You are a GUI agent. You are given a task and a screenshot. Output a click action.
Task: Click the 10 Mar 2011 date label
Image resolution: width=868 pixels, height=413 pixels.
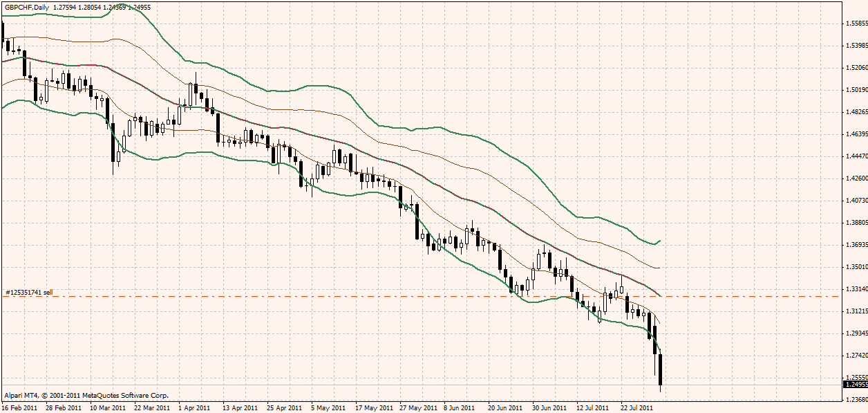point(108,408)
